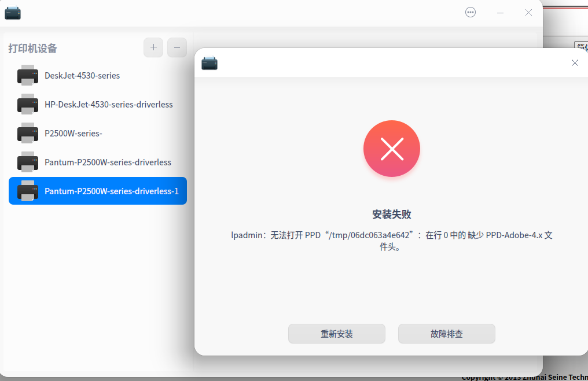Image resolution: width=588 pixels, height=381 pixels.
Task: Click the printer icon beside DeskJet-4530-series
Action: point(28,75)
